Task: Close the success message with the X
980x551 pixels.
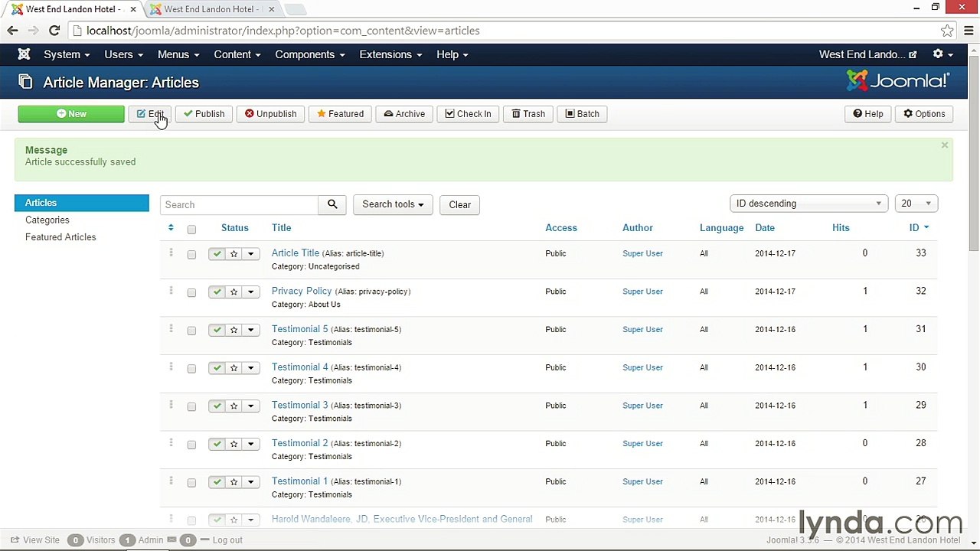Action: click(944, 145)
